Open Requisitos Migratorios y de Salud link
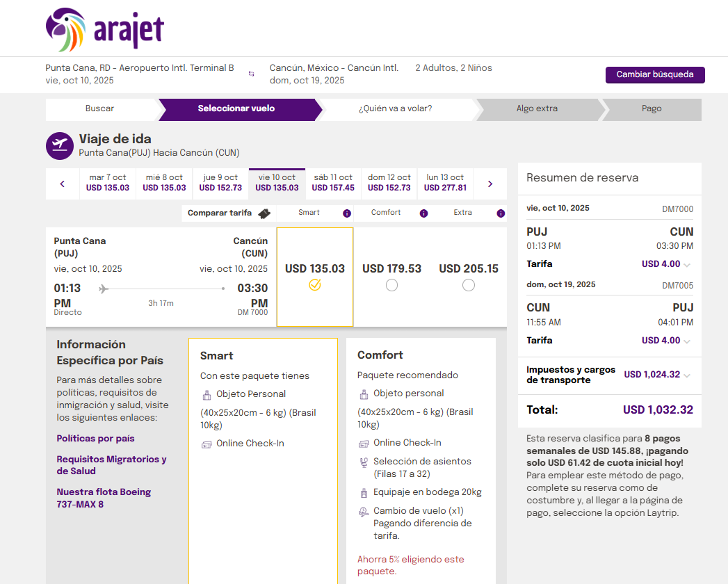Viewport: 728px width, 584px height. click(x=111, y=464)
